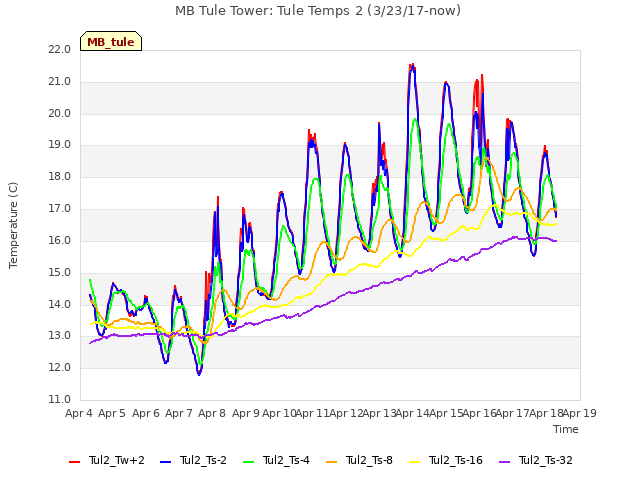Screen dimensions: 640x480
Task: Click the Temperature (C) axis label
Action: 13,225
